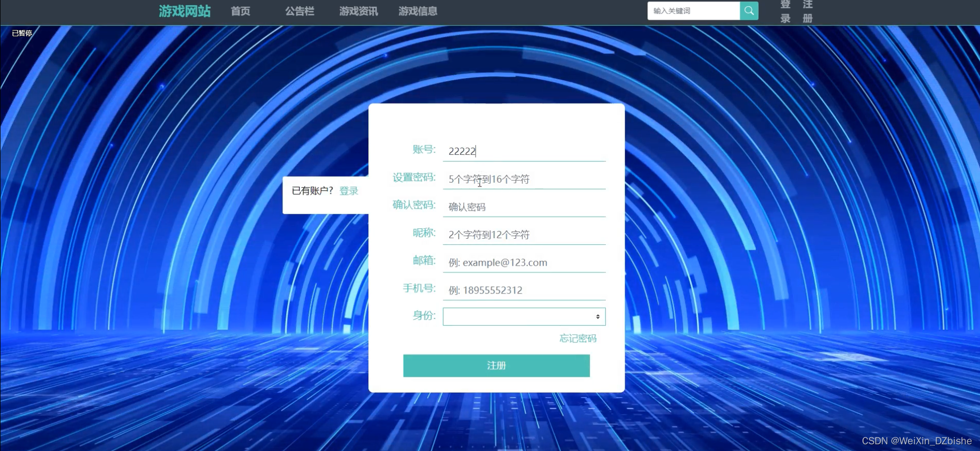Image resolution: width=980 pixels, height=451 pixels.
Task: Focus the 输入关键词 search field
Action: click(x=693, y=11)
